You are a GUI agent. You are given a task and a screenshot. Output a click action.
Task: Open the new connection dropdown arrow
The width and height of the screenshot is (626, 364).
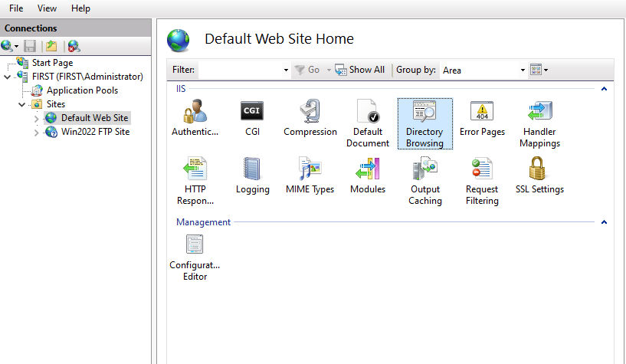[16, 46]
